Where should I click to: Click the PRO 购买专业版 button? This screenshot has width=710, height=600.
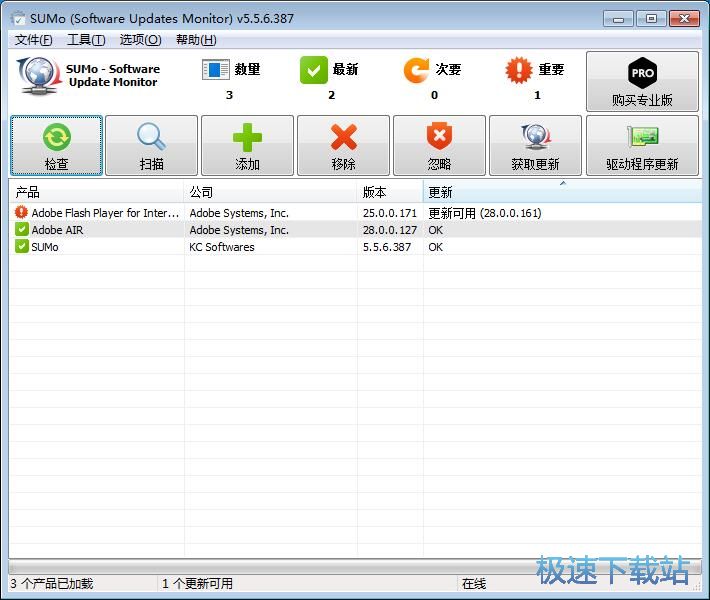click(x=642, y=82)
